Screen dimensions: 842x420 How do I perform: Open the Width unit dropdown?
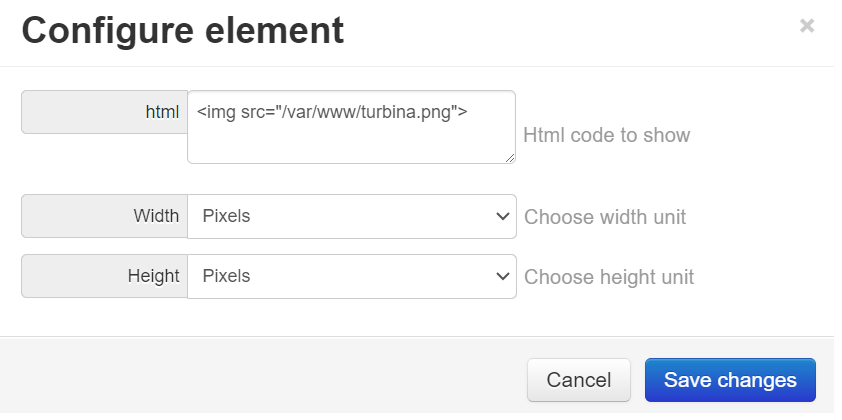click(351, 216)
